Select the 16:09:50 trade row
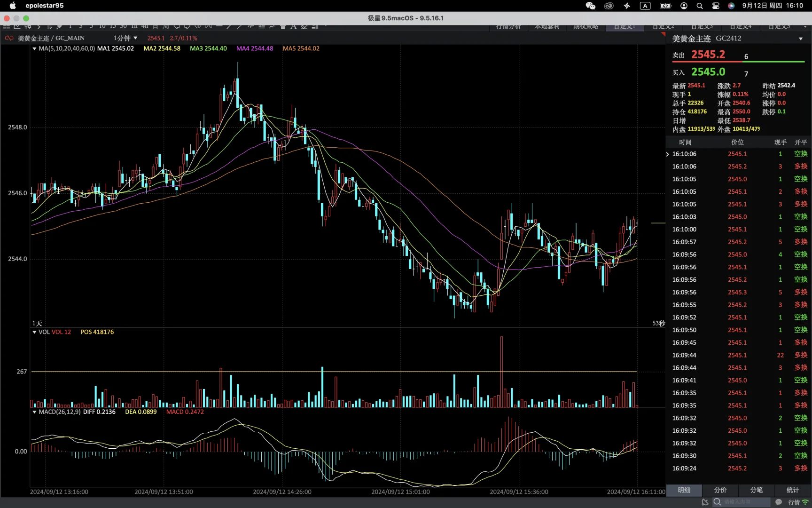Viewport: 812px width, 508px height. pyautogui.click(x=739, y=330)
